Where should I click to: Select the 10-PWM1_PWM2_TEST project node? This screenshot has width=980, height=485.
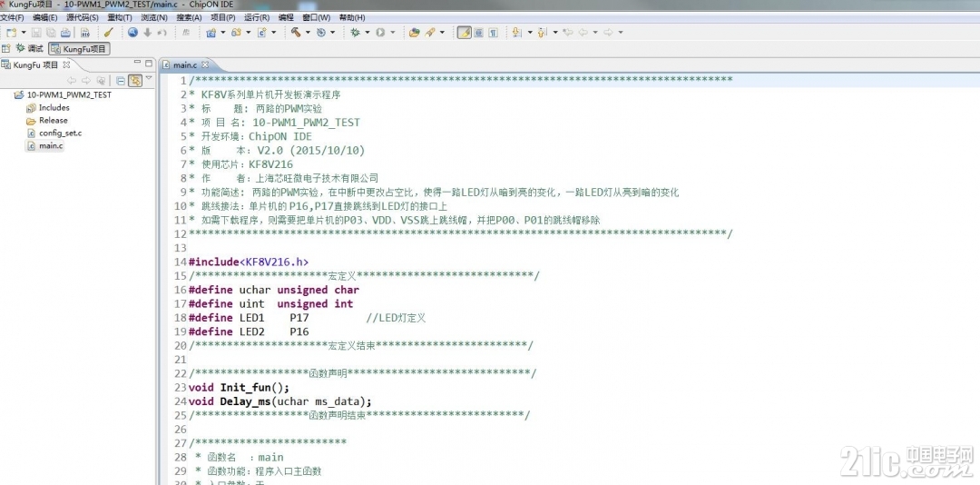63,95
